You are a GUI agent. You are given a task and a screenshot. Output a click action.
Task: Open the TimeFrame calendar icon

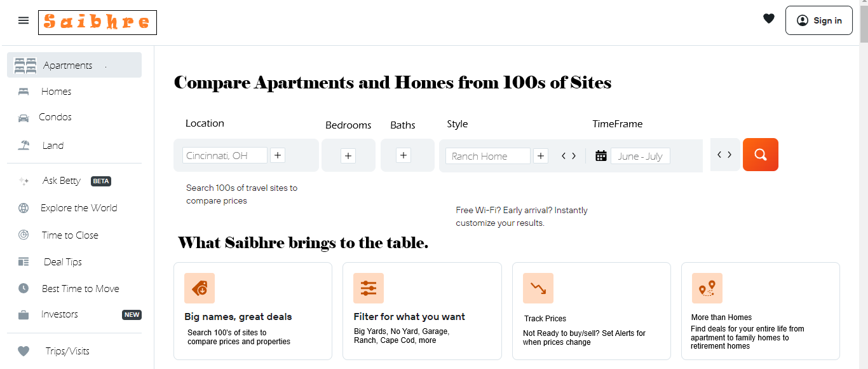tap(600, 156)
